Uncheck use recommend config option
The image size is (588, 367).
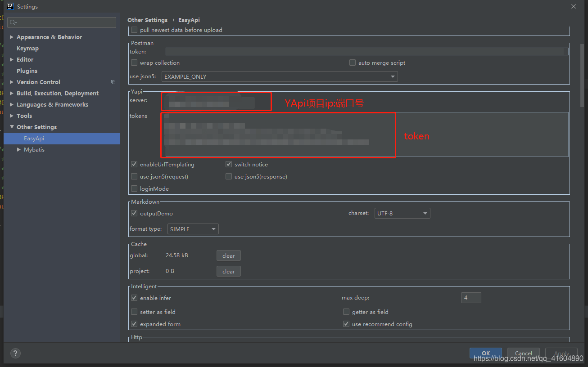[346, 324]
